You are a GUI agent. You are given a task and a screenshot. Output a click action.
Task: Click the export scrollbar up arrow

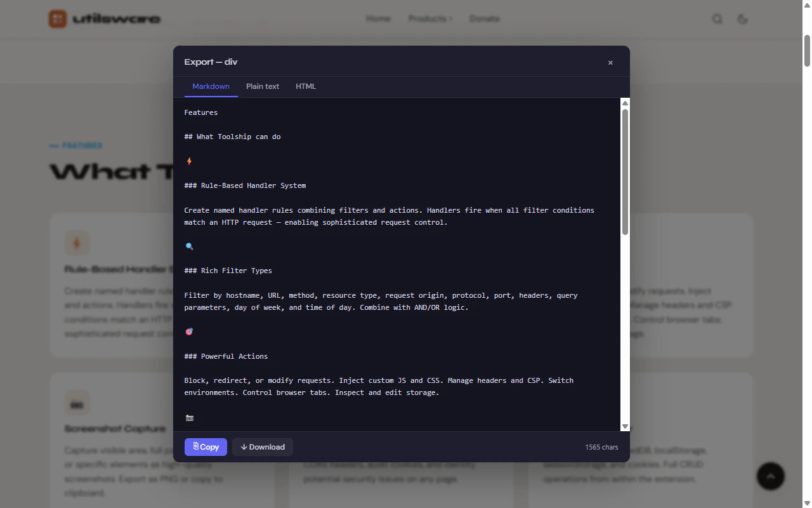pos(625,103)
